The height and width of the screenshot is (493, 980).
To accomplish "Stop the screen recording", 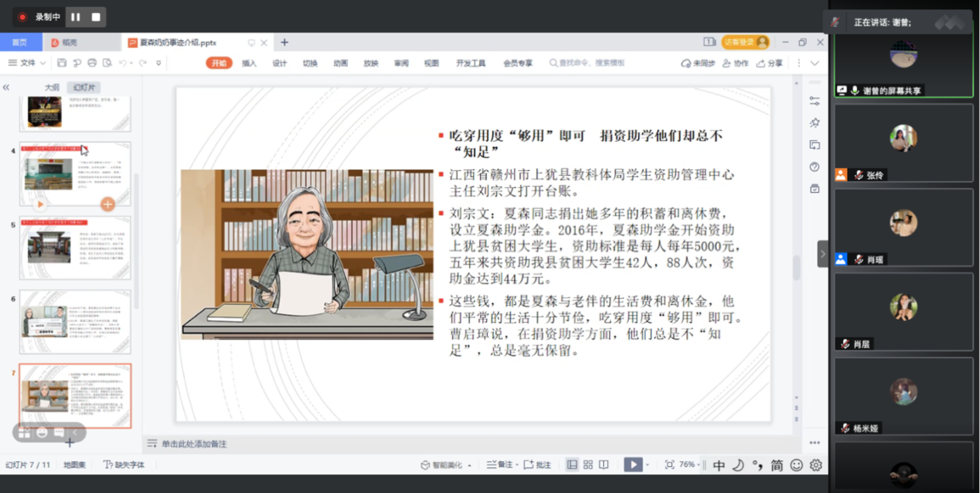I will 96,17.
